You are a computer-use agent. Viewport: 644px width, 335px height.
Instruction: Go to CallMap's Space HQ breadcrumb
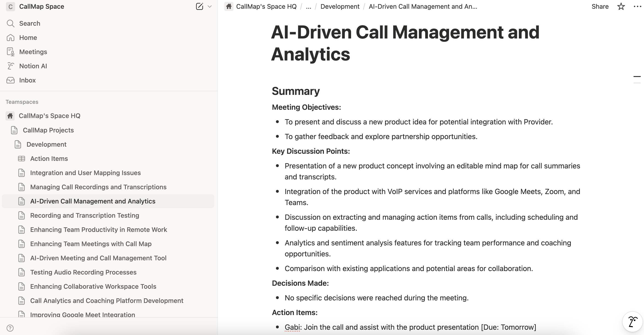point(266,6)
